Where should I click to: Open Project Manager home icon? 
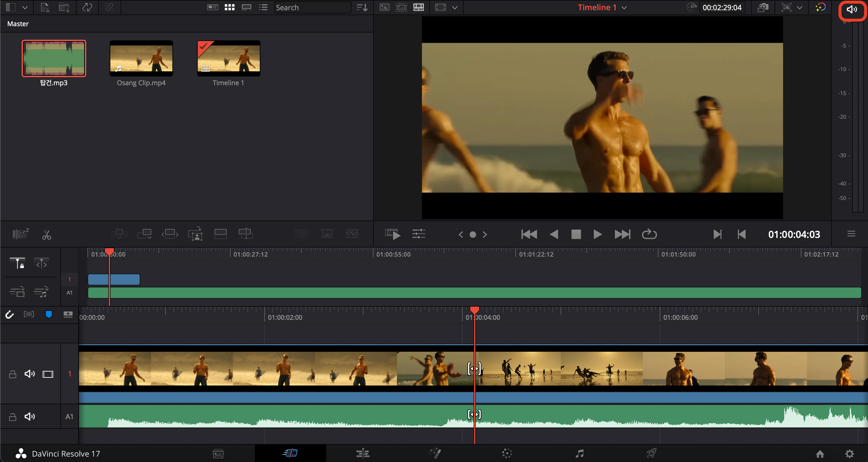click(820, 454)
